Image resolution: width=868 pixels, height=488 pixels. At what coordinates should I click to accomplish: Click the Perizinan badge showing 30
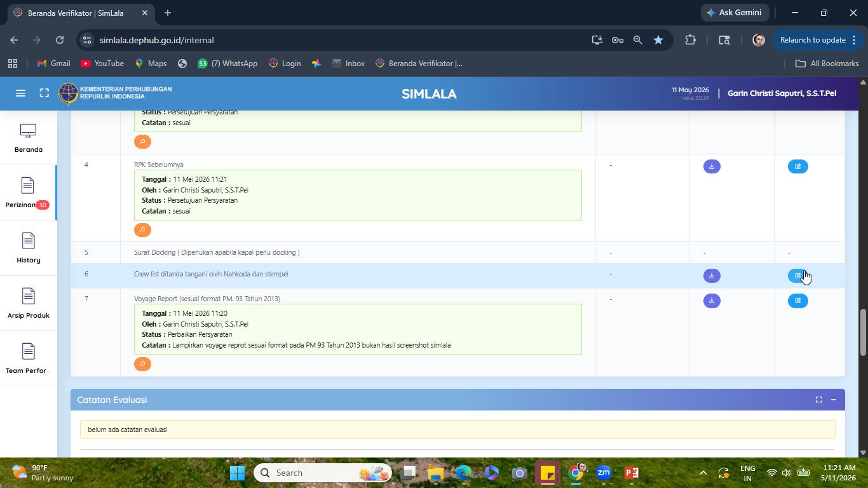point(43,205)
